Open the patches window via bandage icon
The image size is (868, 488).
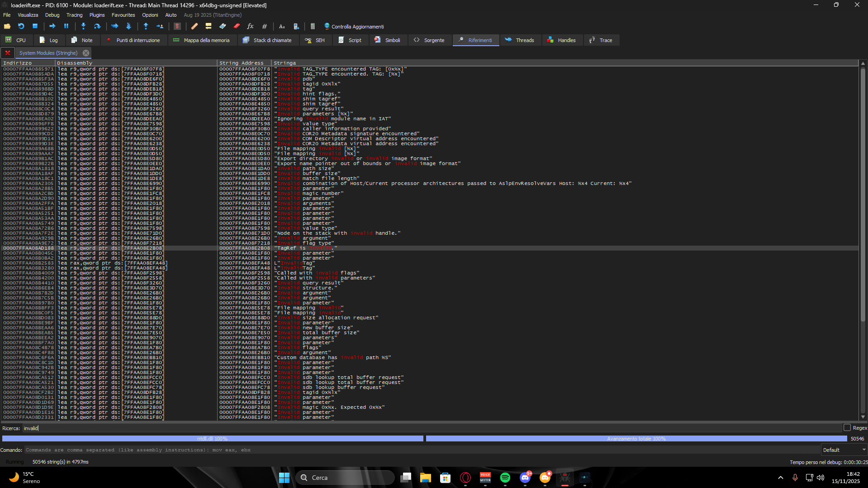click(195, 26)
